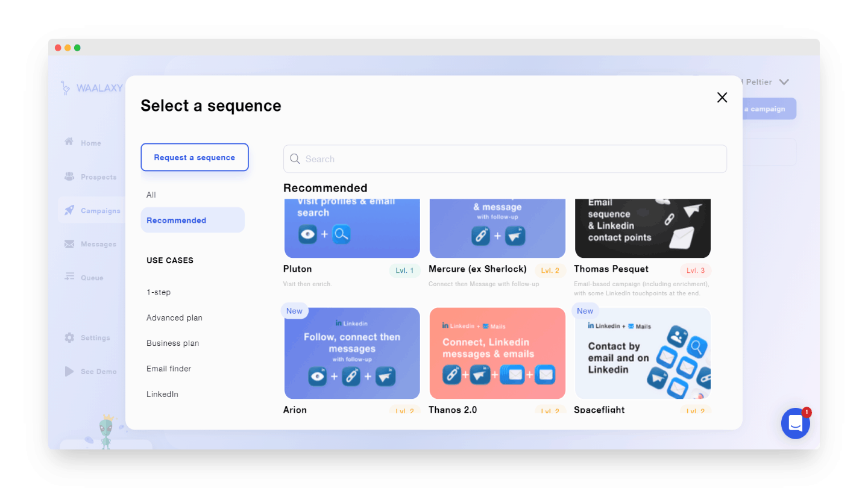
Task: Click the Waalaxy logo in sidebar
Action: [x=92, y=88]
